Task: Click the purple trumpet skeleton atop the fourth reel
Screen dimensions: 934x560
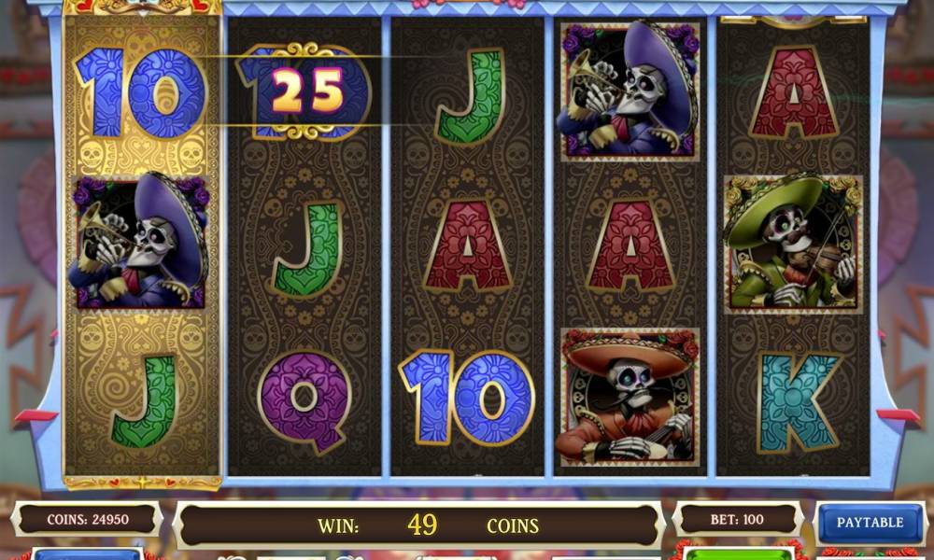Action: (x=629, y=91)
